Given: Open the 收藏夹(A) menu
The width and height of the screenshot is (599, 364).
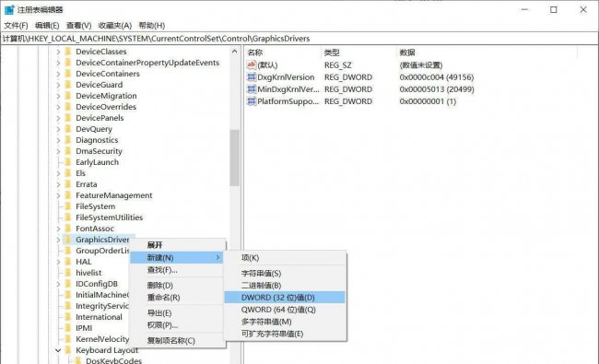Looking at the screenshot, I should click(115, 26).
